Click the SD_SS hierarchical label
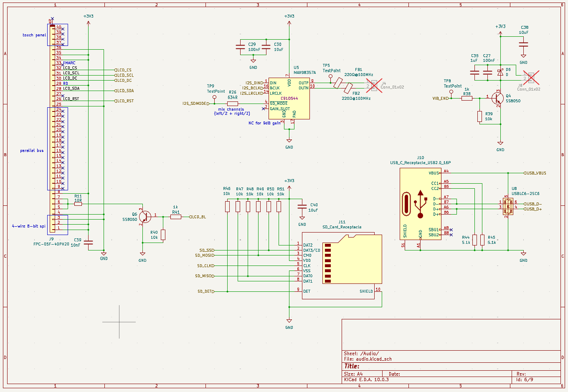Viewport: 568px width, 392px height. [207, 250]
